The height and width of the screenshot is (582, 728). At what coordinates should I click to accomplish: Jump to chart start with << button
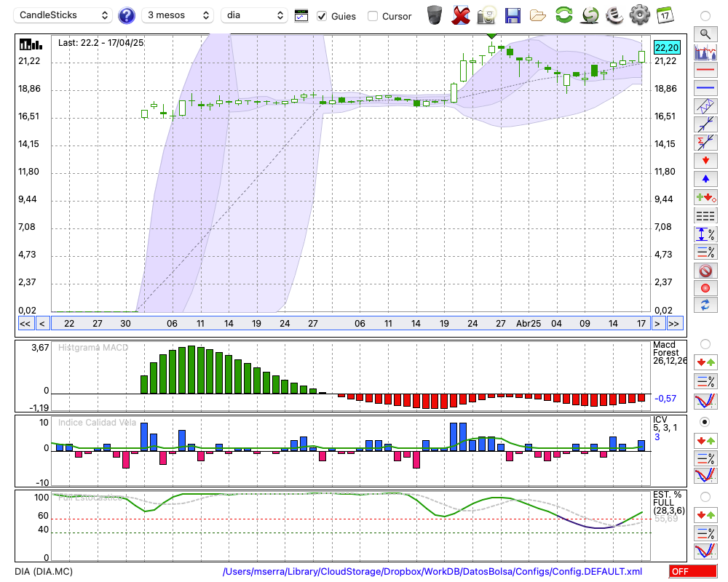[x=25, y=324]
